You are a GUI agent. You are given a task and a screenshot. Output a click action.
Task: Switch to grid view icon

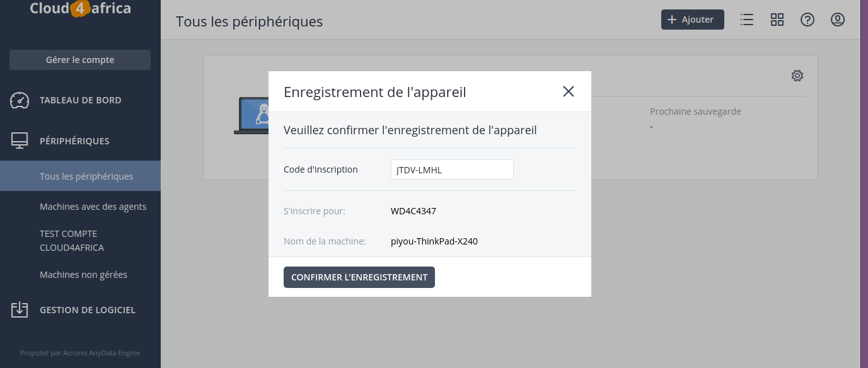click(777, 20)
